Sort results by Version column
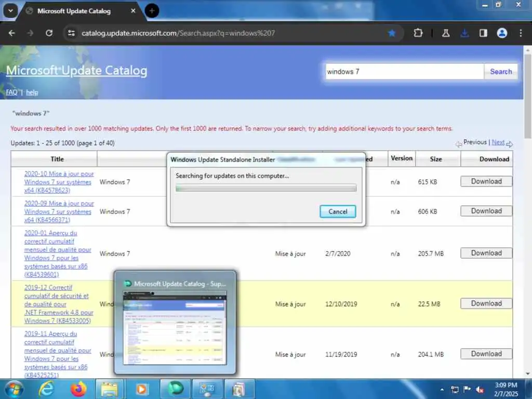The width and height of the screenshot is (532, 399). pos(402,158)
